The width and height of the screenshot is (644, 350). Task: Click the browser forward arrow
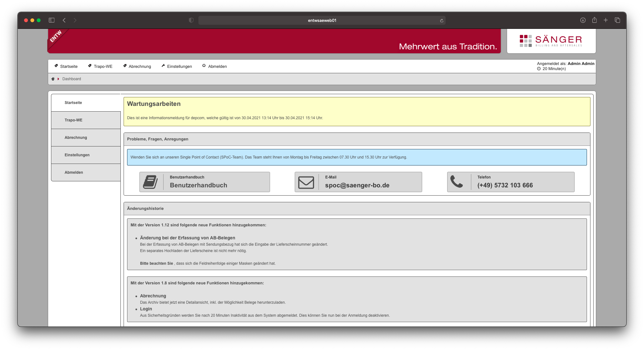click(75, 20)
